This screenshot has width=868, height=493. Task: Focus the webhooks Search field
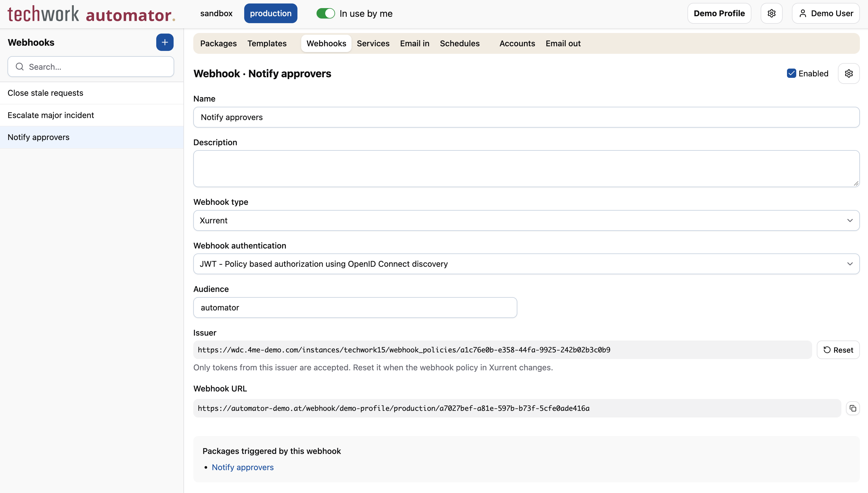tap(91, 67)
